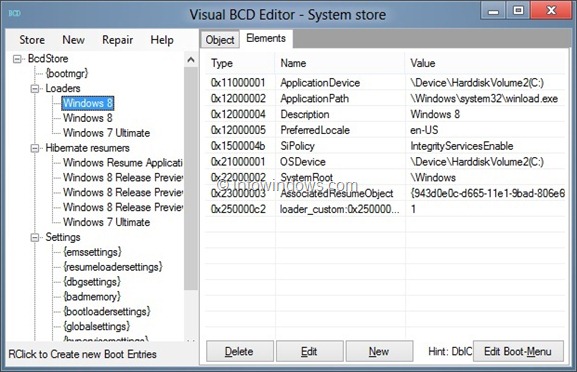The height and width of the screenshot is (372, 577).
Task: Click the \Windows\system32\winload.exe value
Action: (x=484, y=98)
